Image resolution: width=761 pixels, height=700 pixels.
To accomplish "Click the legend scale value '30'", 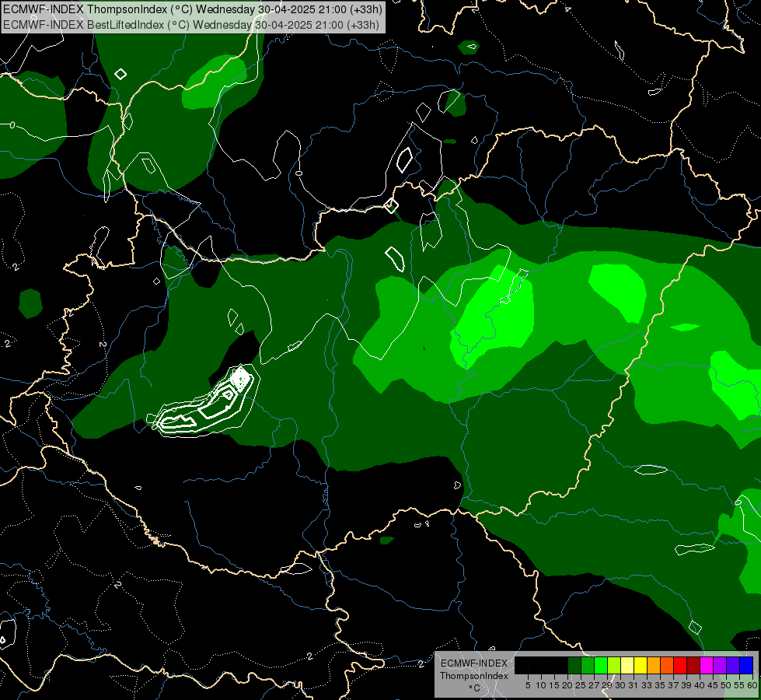I will click(620, 685).
